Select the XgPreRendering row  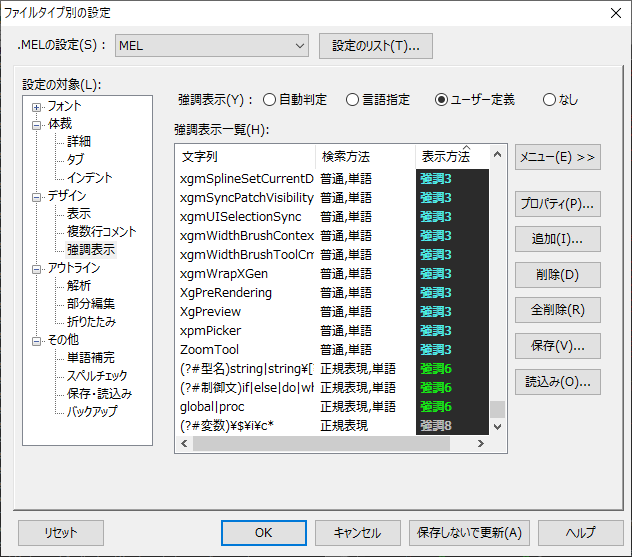tap(333, 293)
